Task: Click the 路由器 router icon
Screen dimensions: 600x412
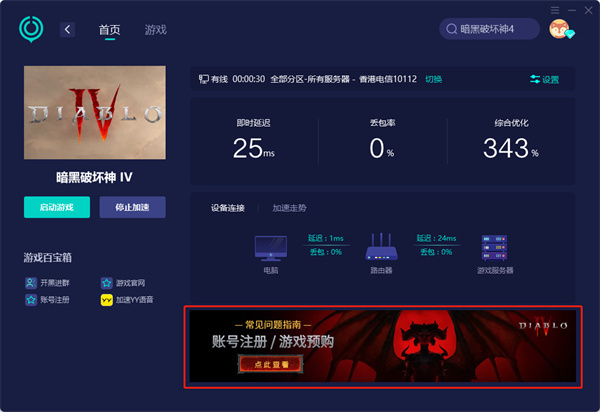Action: (x=381, y=247)
